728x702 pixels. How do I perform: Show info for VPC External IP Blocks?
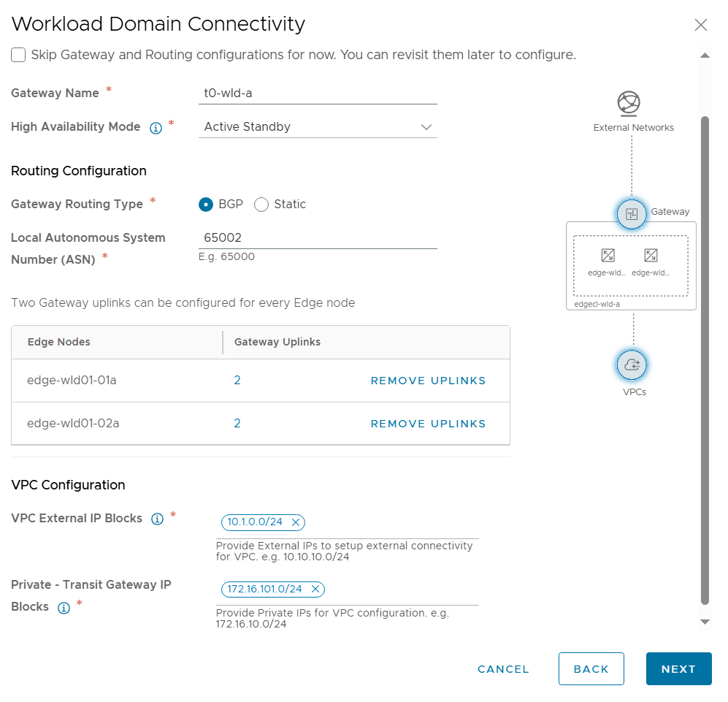click(157, 519)
